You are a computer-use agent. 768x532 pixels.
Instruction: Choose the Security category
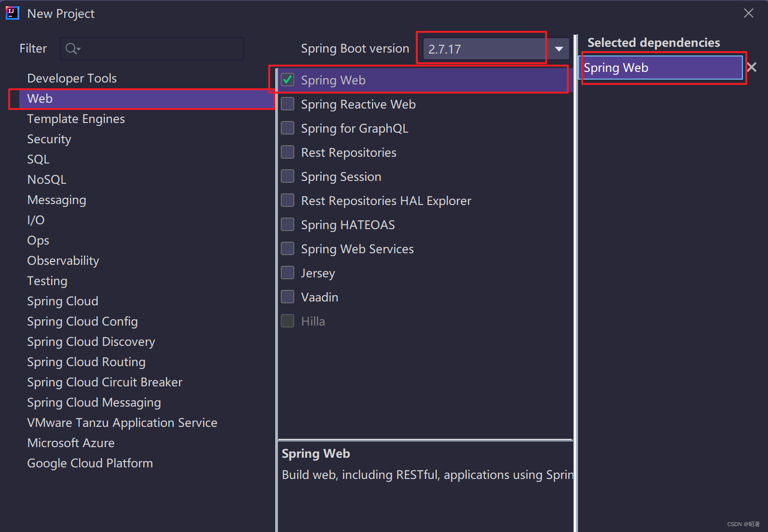49,139
